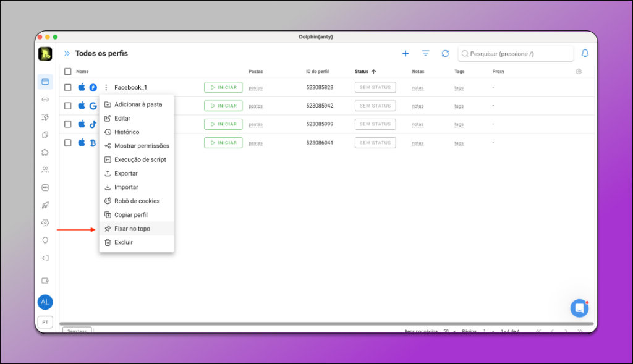
Task: Select all profiles using the header checkbox
Action: 68,71
